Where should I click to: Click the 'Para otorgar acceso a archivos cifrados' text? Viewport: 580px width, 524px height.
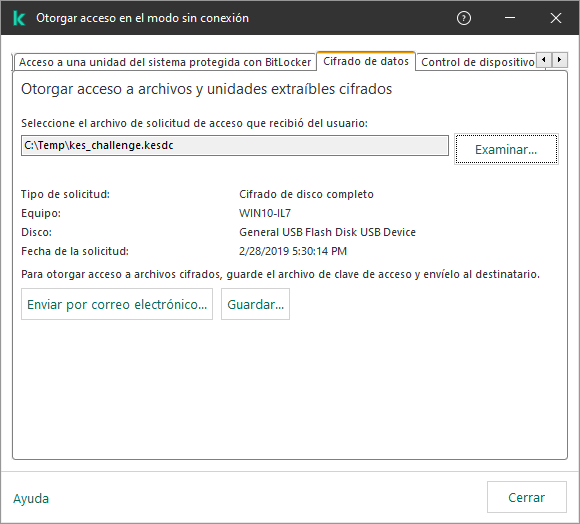point(280,274)
